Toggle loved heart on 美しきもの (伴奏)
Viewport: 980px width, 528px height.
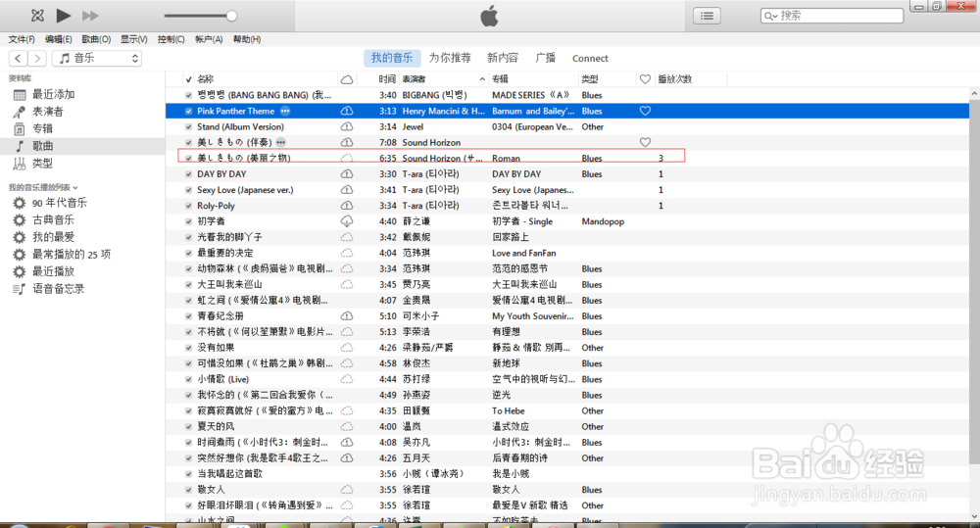tap(645, 142)
